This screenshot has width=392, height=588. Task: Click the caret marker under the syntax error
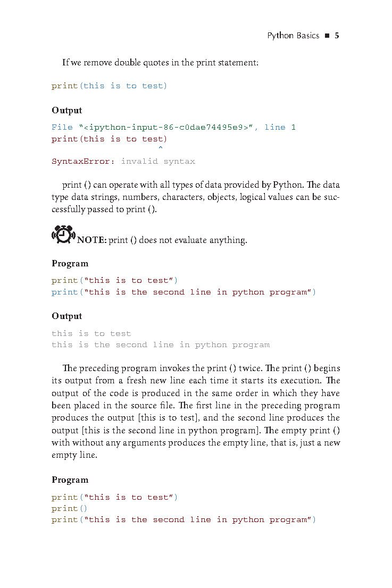click(161, 148)
